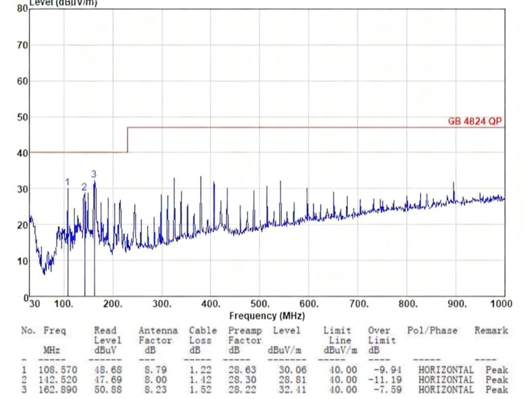532x399 pixels.
Task: Select peak marker 3 on the spectrum plot
Action: pos(94,174)
